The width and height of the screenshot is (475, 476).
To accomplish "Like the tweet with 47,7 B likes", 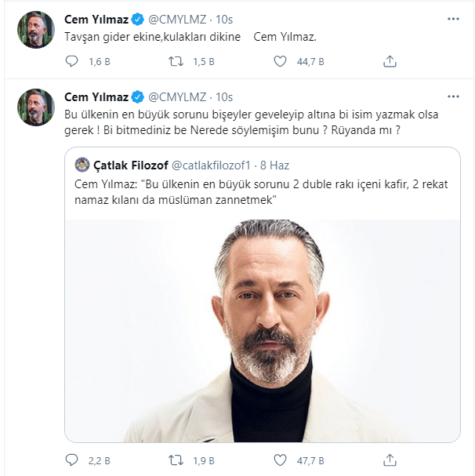I will (x=280, y=460).
